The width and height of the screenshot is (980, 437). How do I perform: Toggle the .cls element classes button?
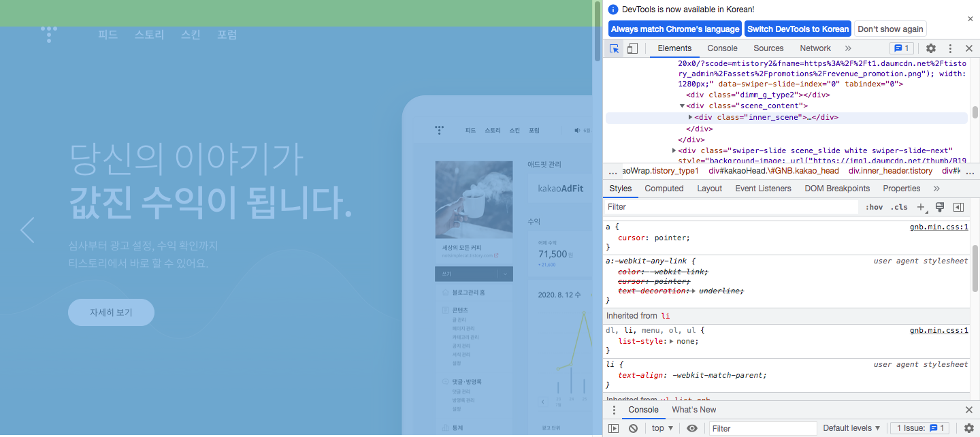coord(899,207)
